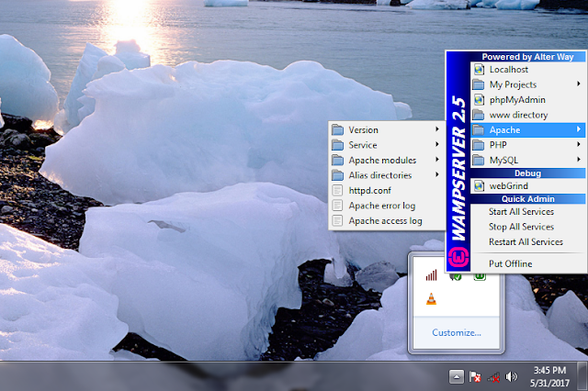Click the Apache modules folder icon
Screen dimensions: 588x391
tap(337, 161)
